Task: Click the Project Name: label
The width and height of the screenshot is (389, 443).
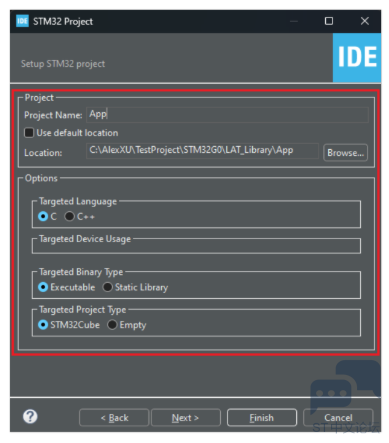Action: pyautogui.click(x=53, y=115)
